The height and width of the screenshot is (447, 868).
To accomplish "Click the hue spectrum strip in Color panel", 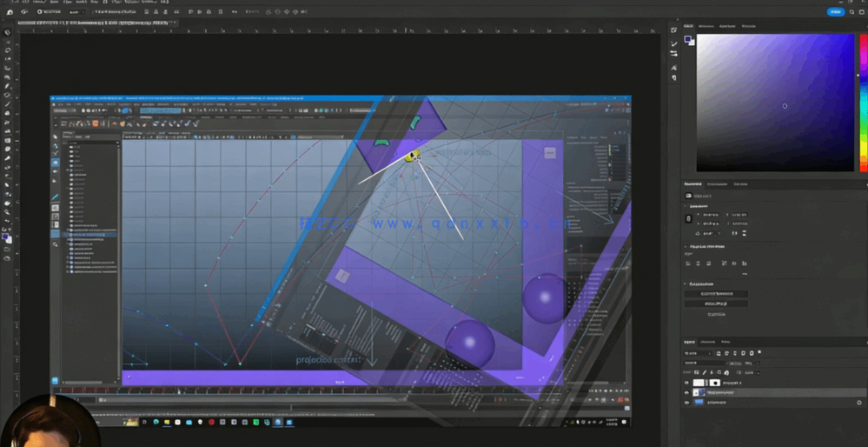I will [x=863, y=103].
